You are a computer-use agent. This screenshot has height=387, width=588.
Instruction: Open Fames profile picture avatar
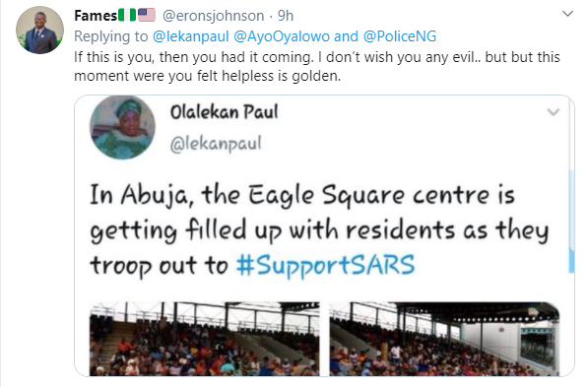click(39, 30)
